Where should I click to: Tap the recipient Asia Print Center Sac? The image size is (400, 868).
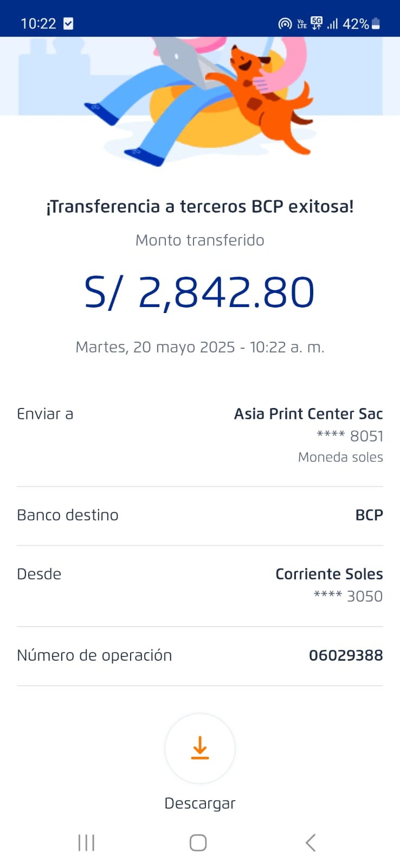pos(308,414)
